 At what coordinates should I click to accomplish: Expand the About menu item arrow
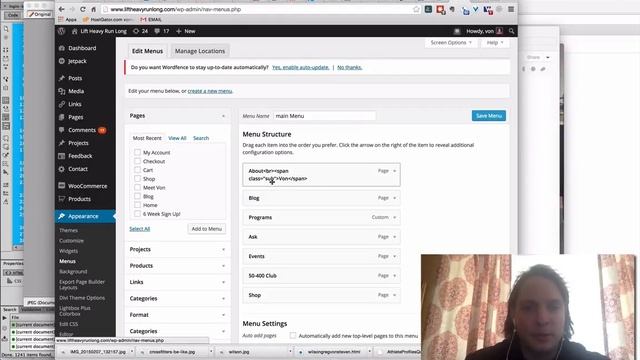394,171
